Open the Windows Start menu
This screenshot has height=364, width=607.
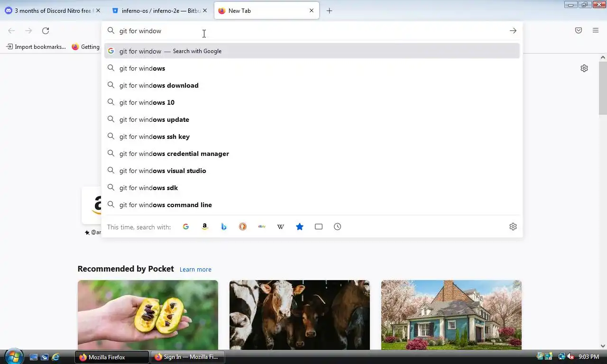tap(13, 356)
